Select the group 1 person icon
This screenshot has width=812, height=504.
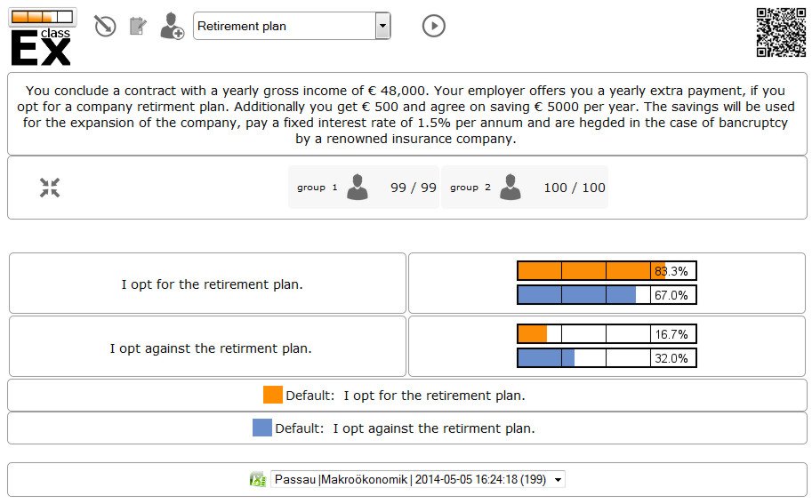point(358,188)
